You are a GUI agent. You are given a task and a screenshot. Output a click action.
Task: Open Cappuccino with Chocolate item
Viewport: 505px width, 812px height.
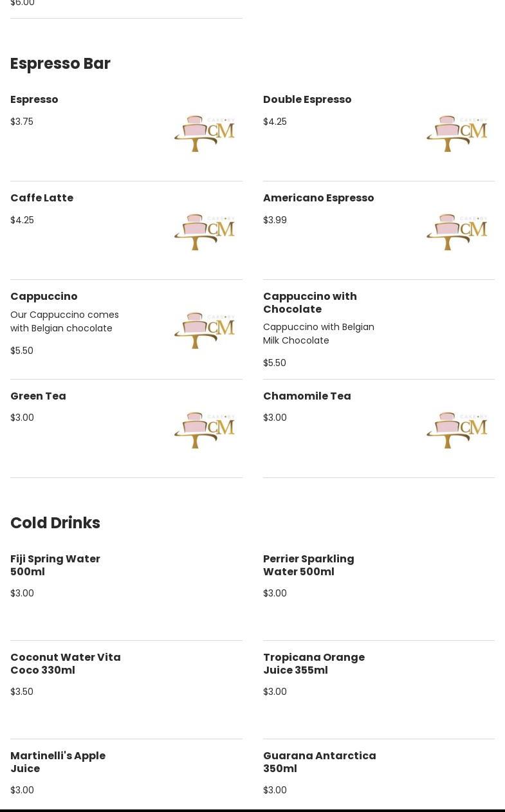(x=309, y=303)
